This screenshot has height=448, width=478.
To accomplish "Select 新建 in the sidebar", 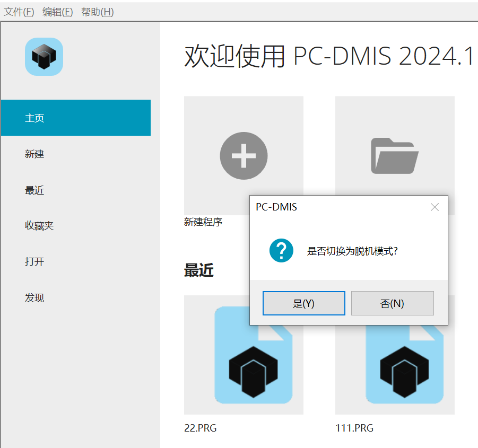I will 34,154.
